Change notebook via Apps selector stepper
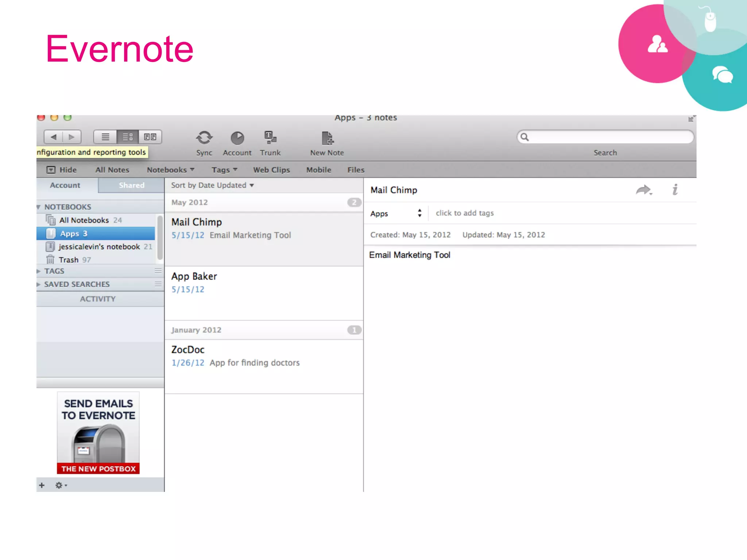Image resolution: width=747 pixels, height=560 pixels. [420, 213]
